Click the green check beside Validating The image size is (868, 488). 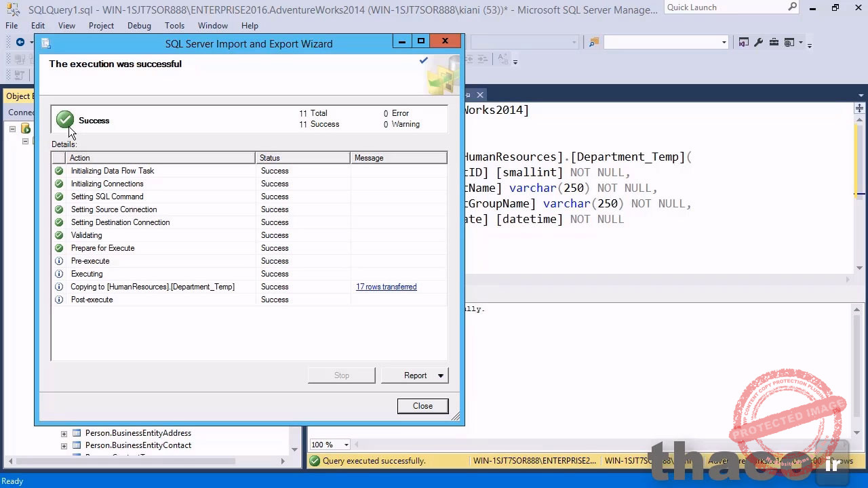click(59, 235)
